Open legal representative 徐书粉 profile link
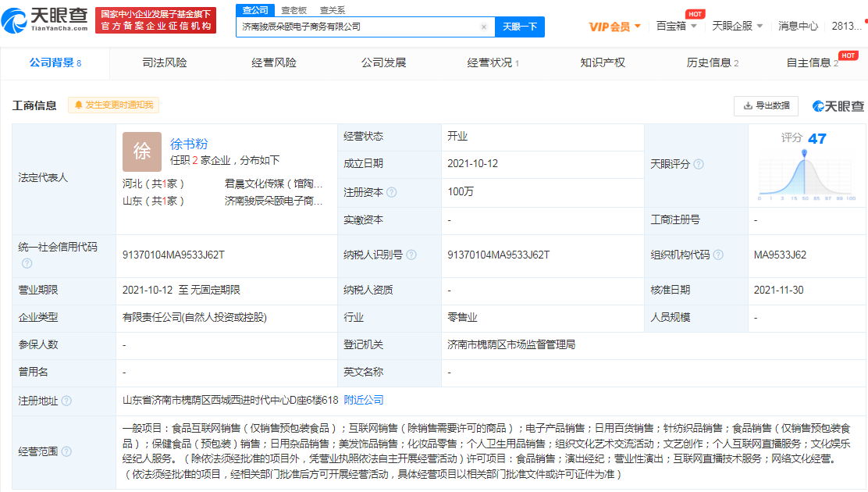 [189, 144]
